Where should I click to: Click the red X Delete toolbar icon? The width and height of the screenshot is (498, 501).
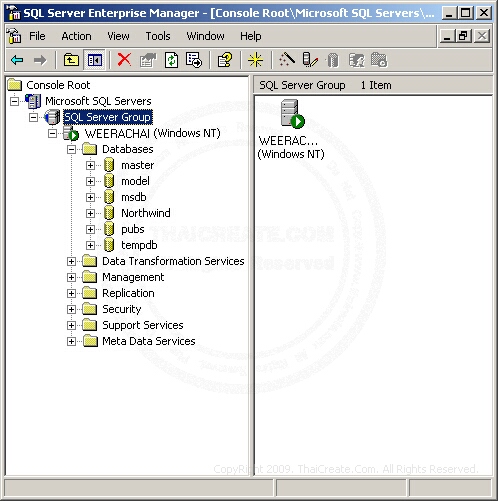point(124,60)
